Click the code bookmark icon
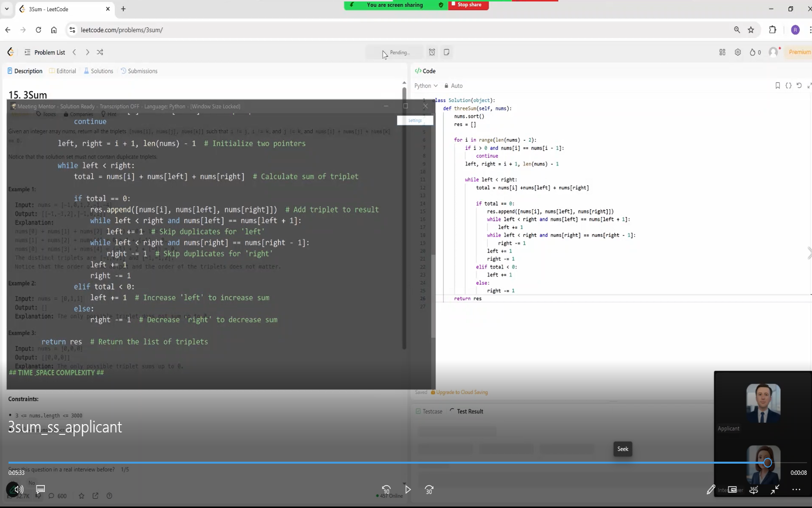This screenshot has height=508, width=812. (777, 85)
